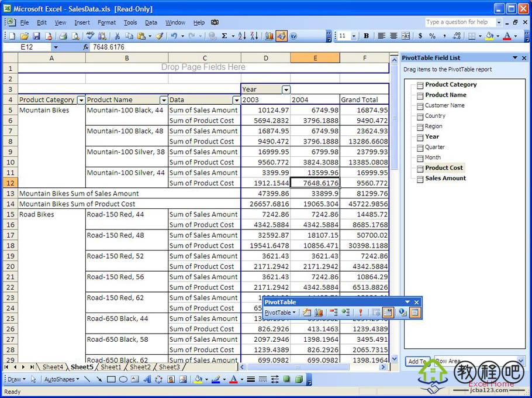Open Field Settings in PivotTable toolbar

pos(403,313)
